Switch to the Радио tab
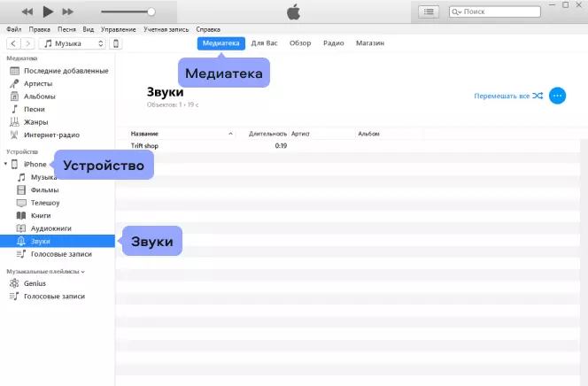This screenshot has height=386, width=588. tap(333, 43)
